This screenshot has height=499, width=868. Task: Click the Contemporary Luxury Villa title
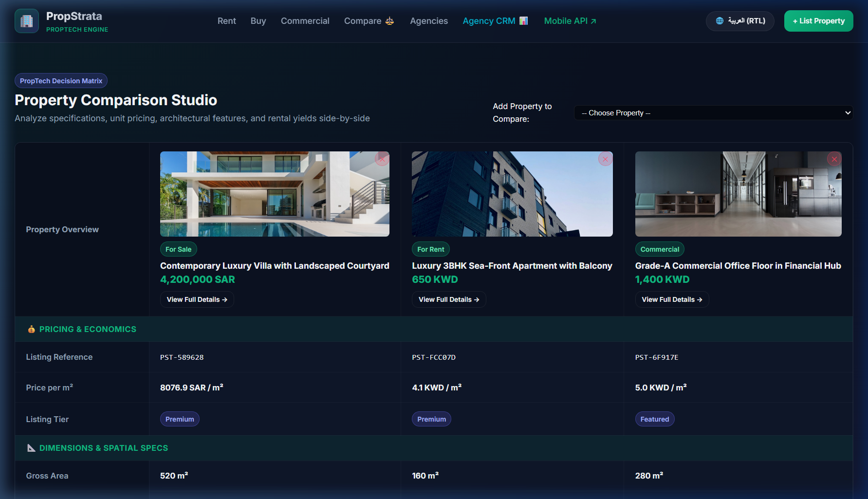pos(275,266)
